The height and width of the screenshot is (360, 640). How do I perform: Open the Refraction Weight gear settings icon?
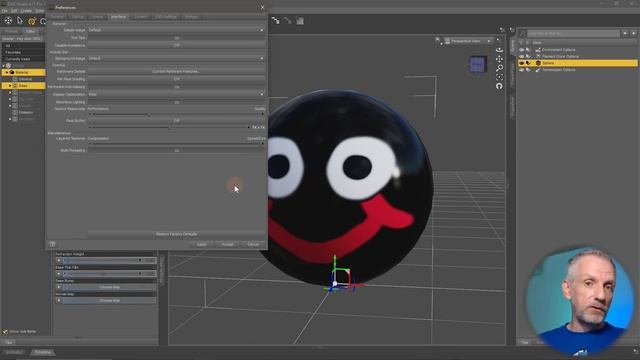click(154, 254)
